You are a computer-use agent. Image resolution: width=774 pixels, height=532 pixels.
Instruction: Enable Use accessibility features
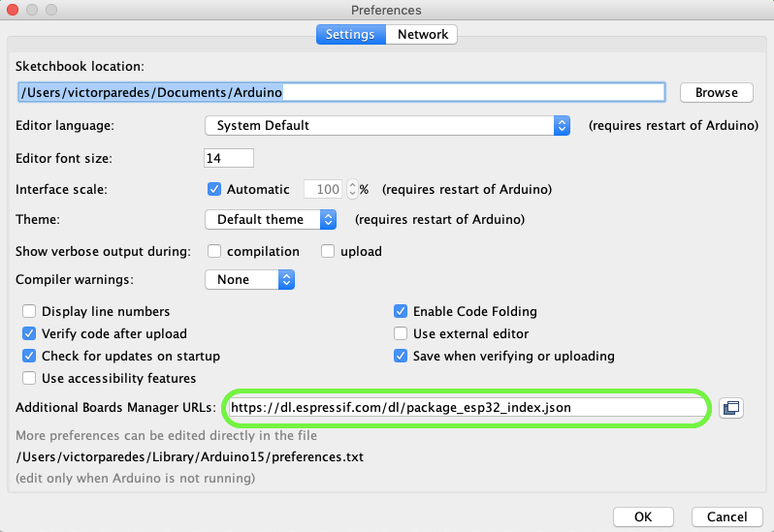coord(29,378)
